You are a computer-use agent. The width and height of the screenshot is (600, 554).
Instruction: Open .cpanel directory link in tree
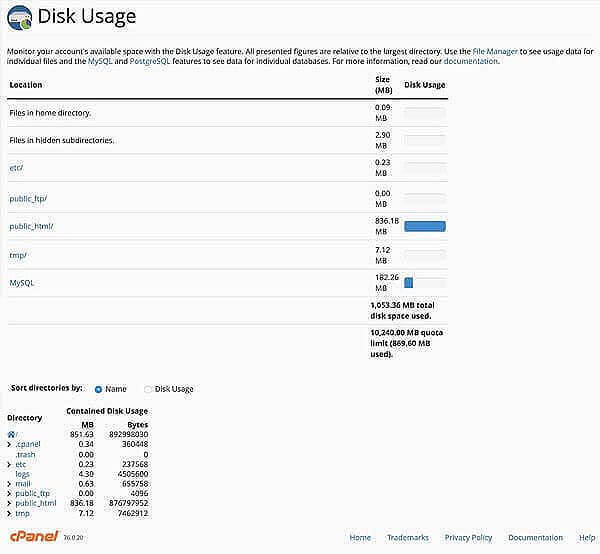point(28,444)
